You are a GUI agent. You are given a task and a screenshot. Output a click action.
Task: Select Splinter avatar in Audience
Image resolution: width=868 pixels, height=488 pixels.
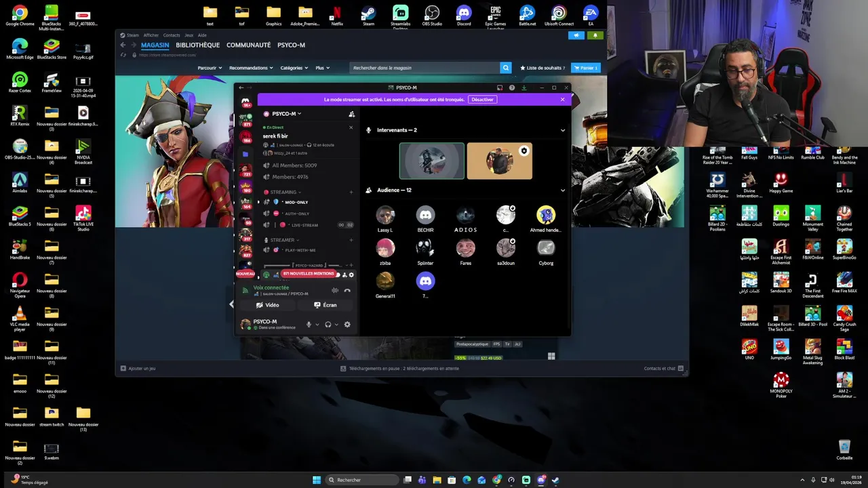tap(425, 248)
